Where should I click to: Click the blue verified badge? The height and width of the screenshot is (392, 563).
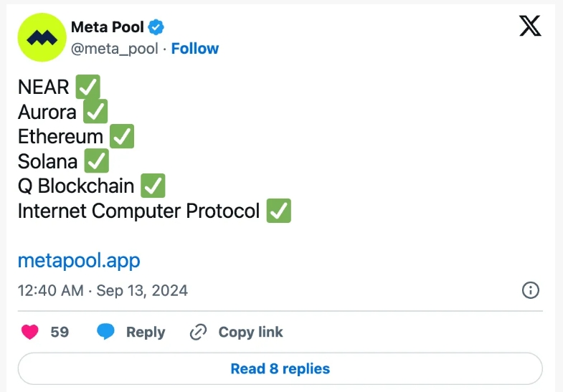pos(156,27)
